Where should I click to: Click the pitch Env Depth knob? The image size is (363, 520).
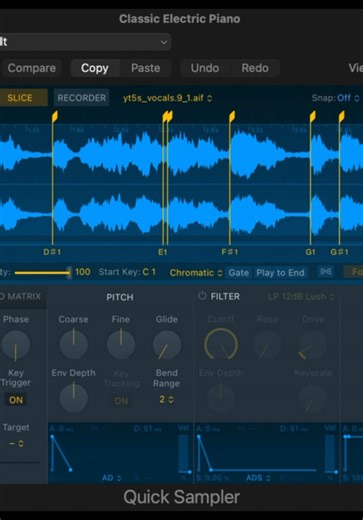tap(73, 398)
